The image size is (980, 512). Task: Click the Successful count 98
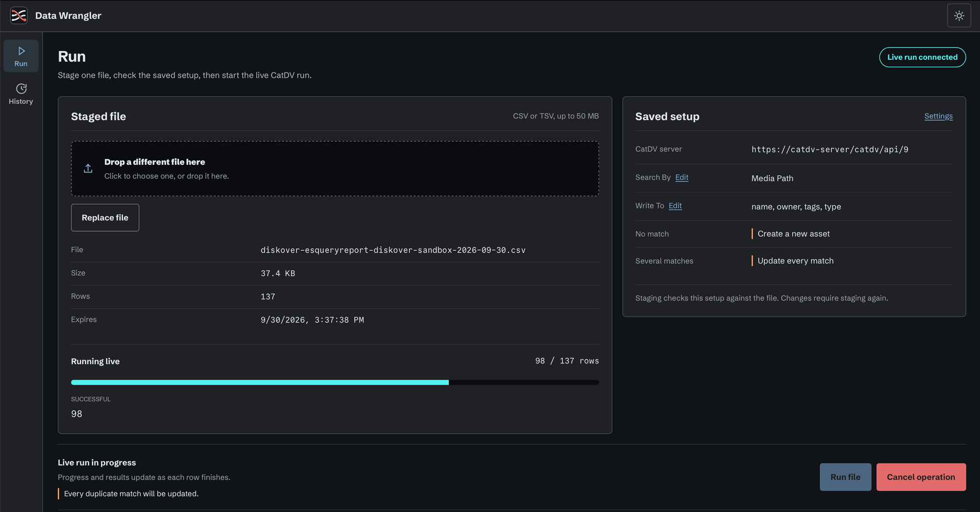(x=76, y=414)
